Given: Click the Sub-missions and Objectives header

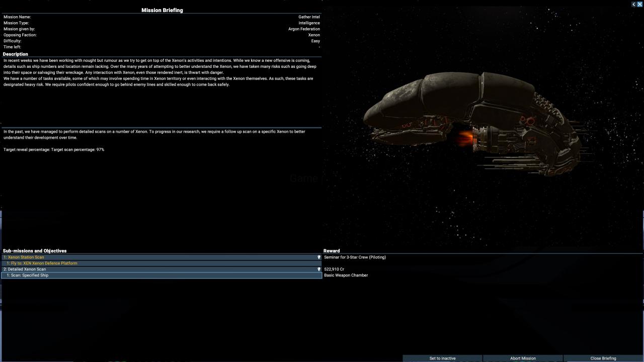Looking at the screenshot, I should click(x=35, y=251).
